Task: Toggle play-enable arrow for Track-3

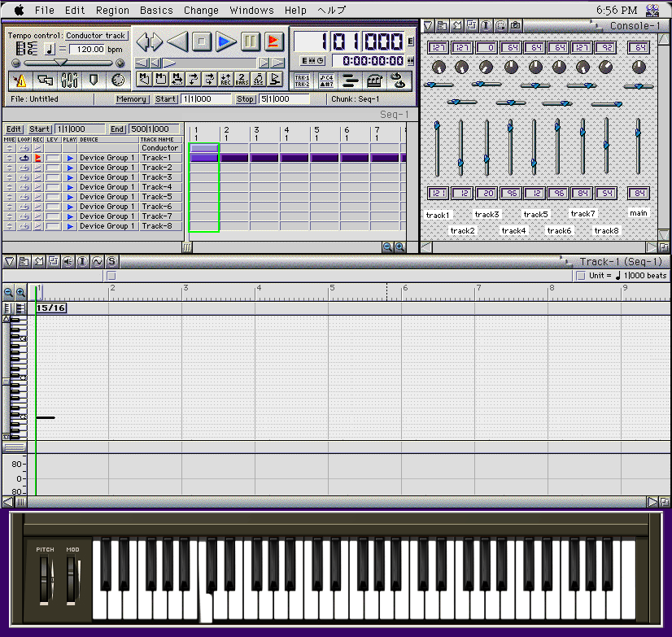Action: pyautogui.click(x=70, y=177)
